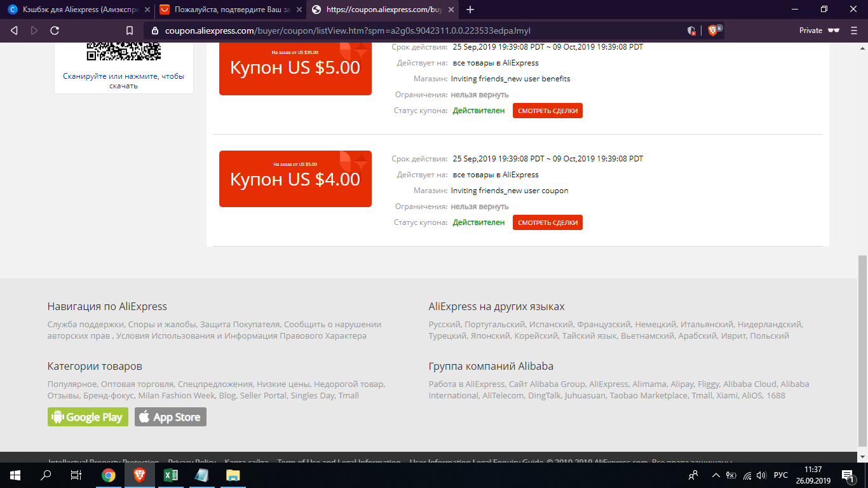
Task: Click the QR code image
Action: tap(124, 51)
